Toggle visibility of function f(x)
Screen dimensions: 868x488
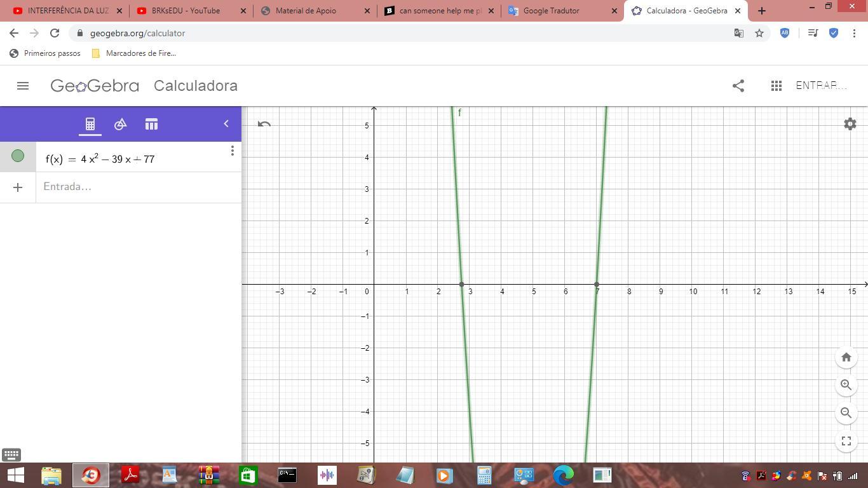18,156
